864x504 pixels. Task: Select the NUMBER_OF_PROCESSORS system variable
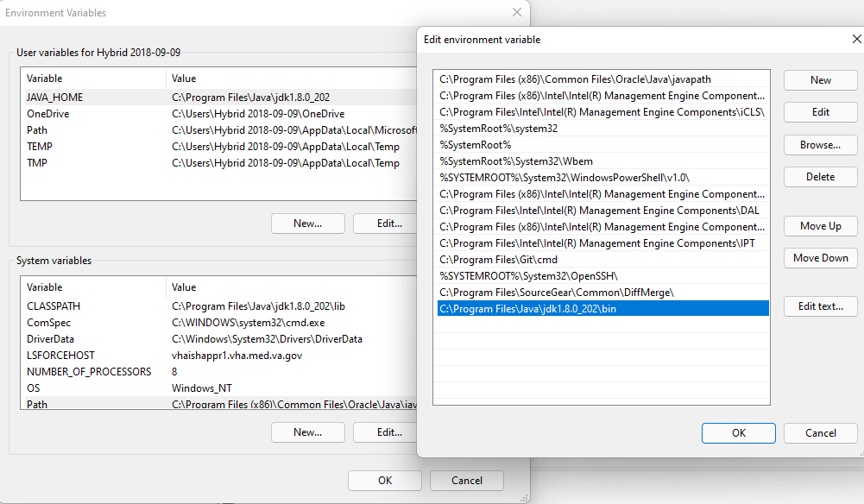pyautogui.click(x=220, y=372)
